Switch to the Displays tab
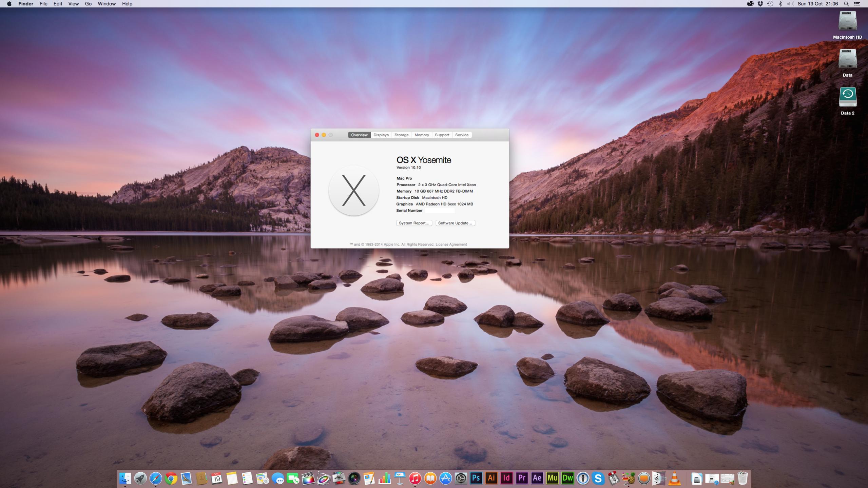This screenshot has width=868, height=488. click(381, 135)
